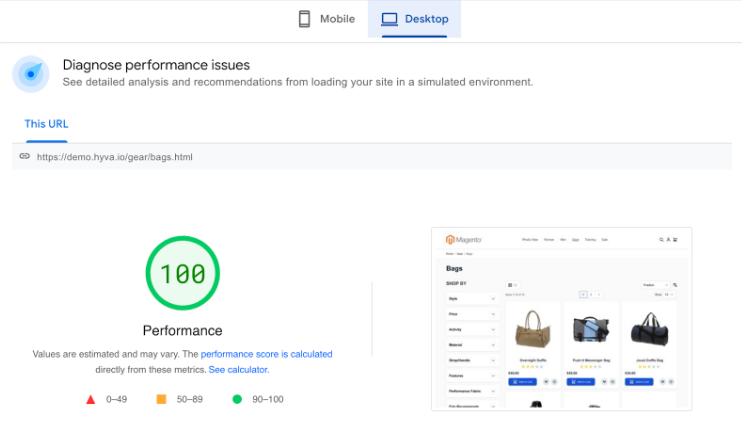Select the Desktop tab

[x=415, y=19]
